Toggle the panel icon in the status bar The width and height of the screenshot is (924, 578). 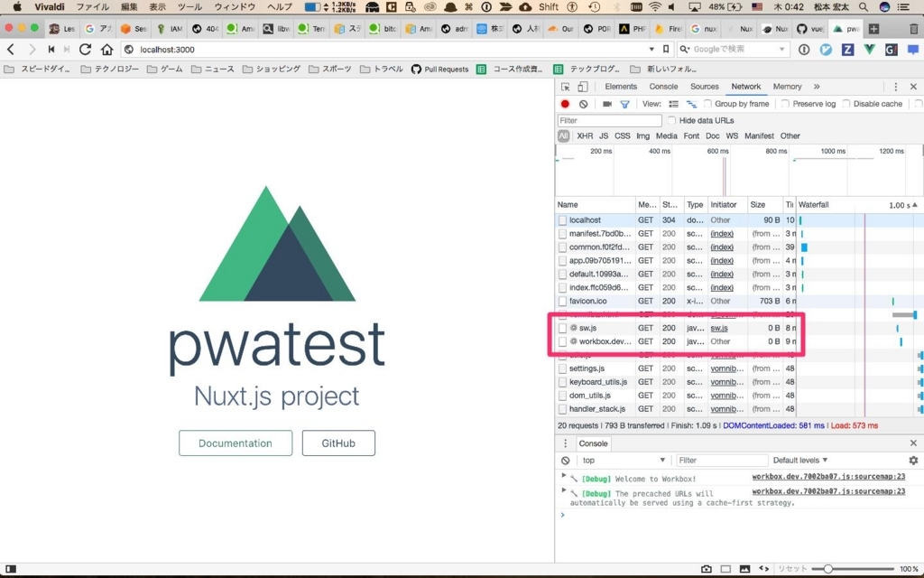(x=11, y=569)
